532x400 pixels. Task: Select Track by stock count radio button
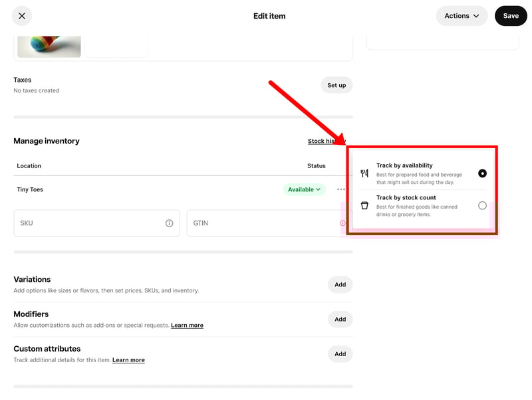click(x=482, y=206)
